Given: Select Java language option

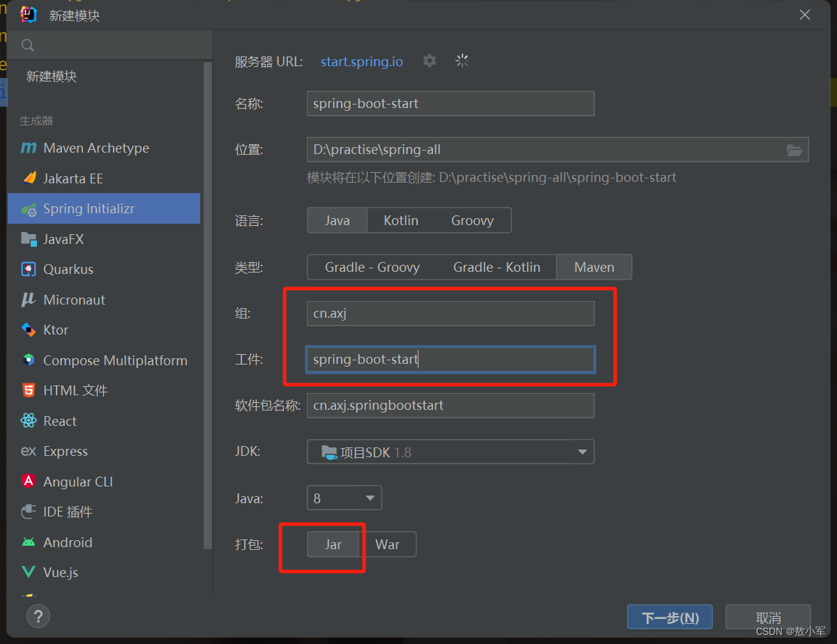Looking at the screenshot, I should point(338,220).
